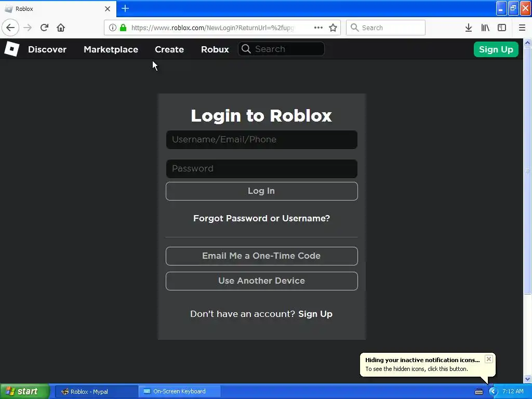Screen dimensions: 532x399
Task: Bookmark this page with the star
Action: pos(333,28)
